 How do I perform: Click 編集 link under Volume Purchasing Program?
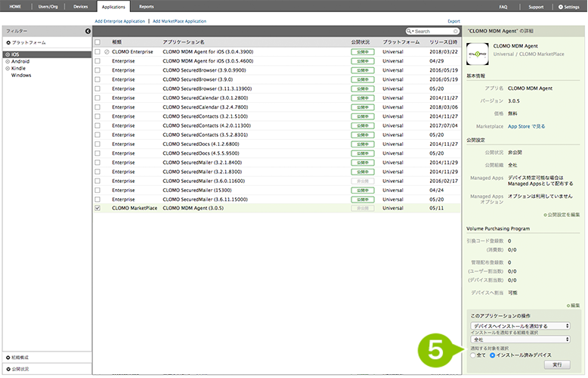574,305
